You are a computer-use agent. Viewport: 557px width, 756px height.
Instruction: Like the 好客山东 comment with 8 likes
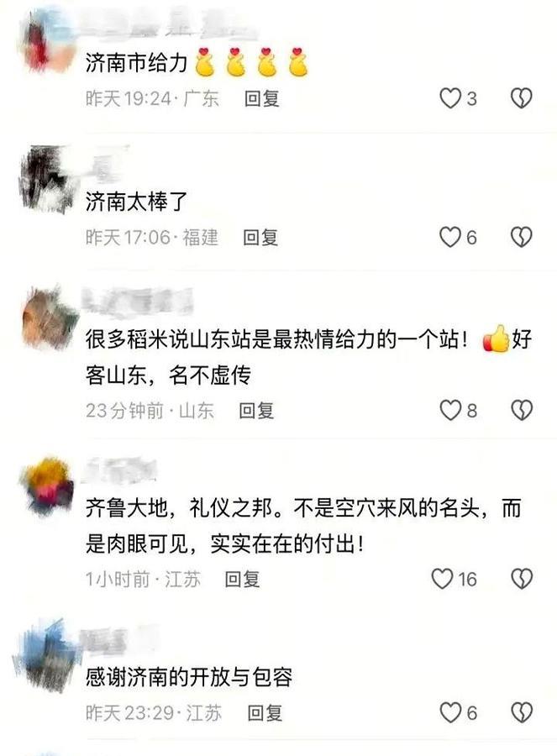tap(450, 410)
